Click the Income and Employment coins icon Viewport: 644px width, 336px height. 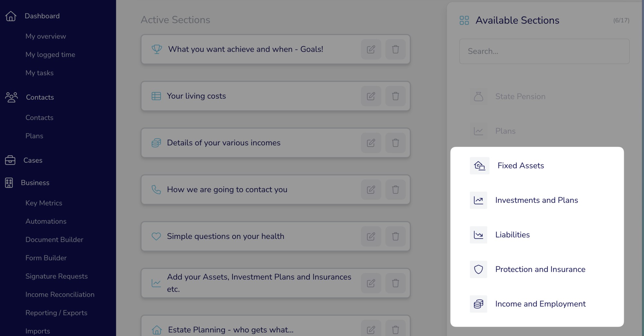tap(478, 304)
